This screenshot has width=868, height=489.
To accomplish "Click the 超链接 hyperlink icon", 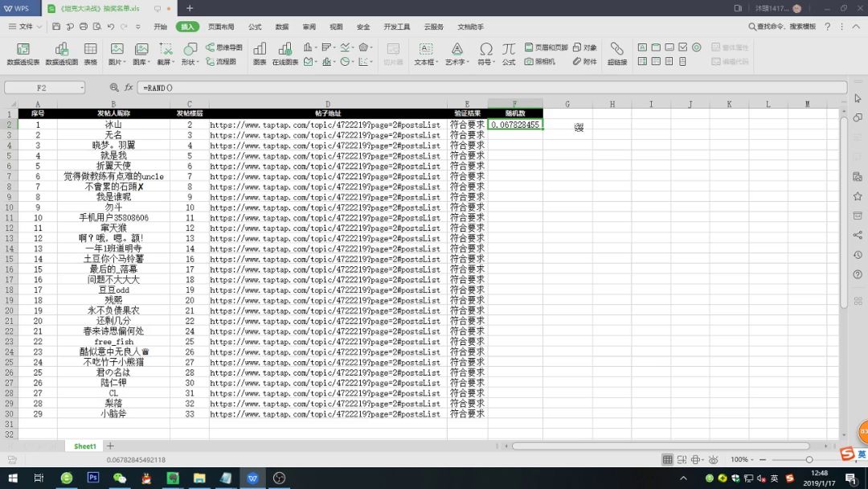I will point(616,54).
